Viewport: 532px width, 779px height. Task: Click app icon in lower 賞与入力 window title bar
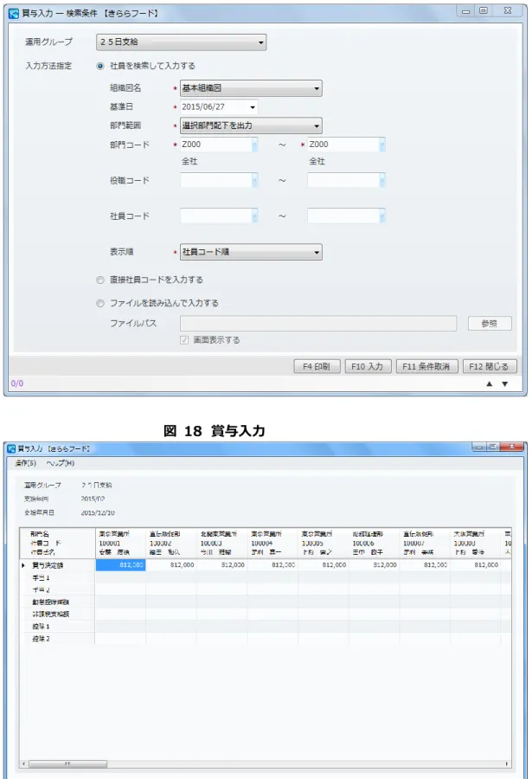pos(11,448)
